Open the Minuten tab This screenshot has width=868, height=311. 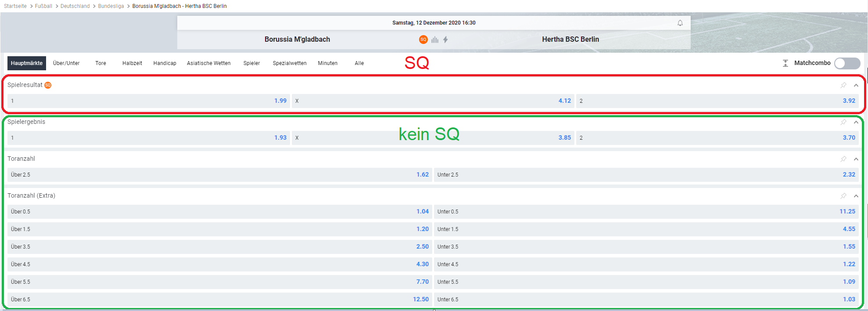[x=328, y=63]
